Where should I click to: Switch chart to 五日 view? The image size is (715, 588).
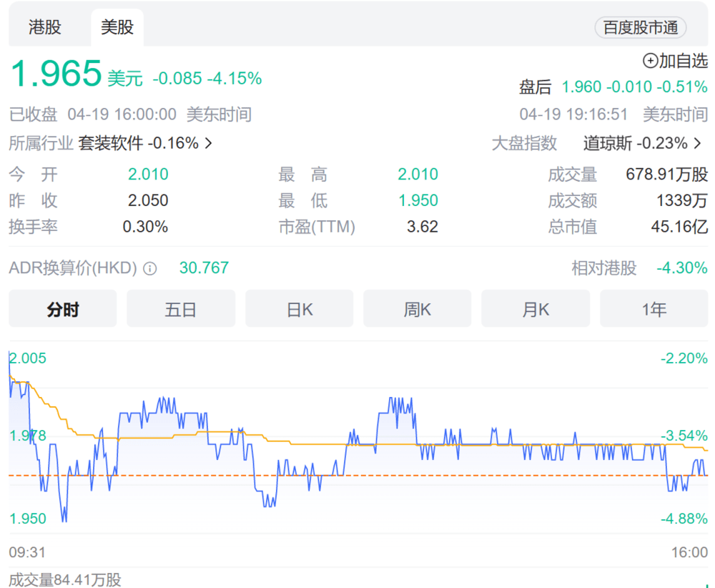(x=180, y=309)
